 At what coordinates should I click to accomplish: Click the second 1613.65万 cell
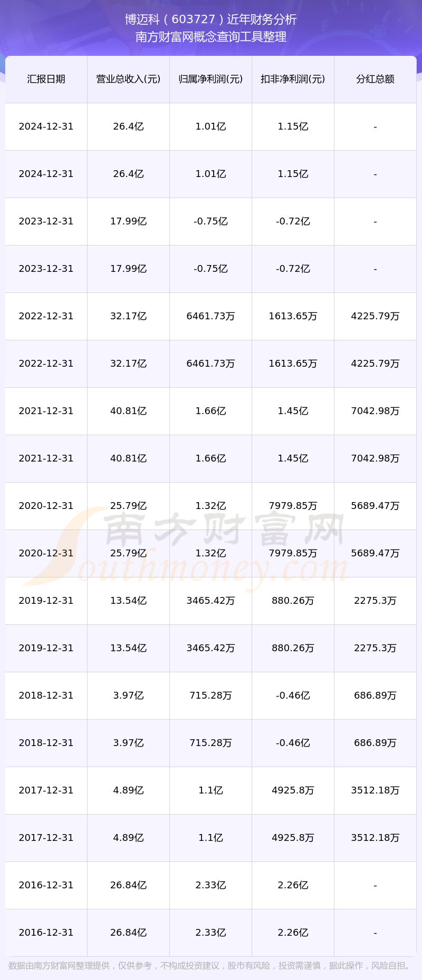(293, 364)
